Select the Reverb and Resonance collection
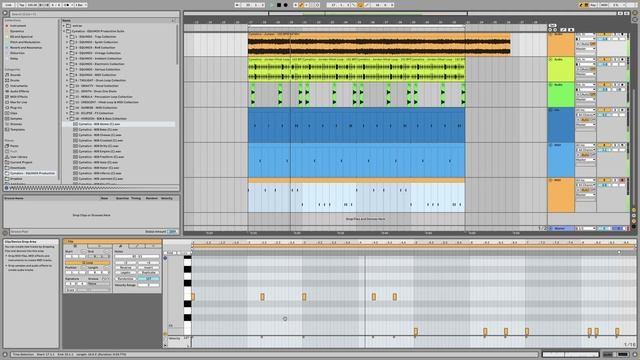 [x=26, y=47]
